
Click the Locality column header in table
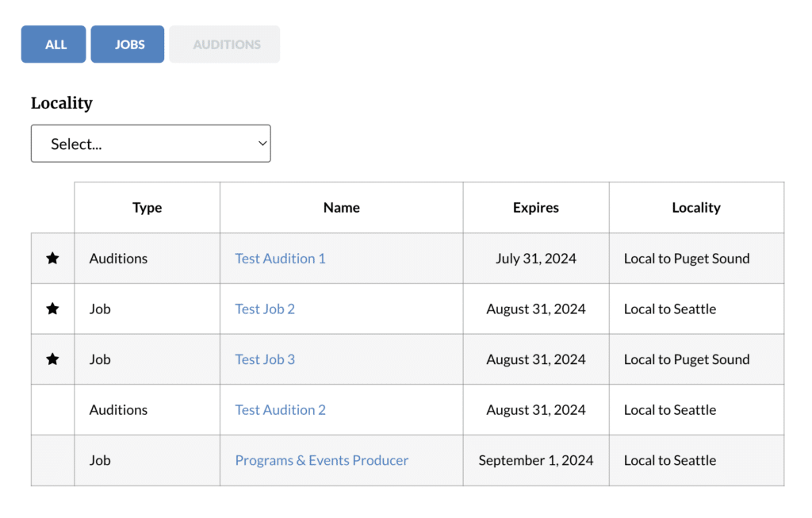pyautogui.click(x=696, y=208)
